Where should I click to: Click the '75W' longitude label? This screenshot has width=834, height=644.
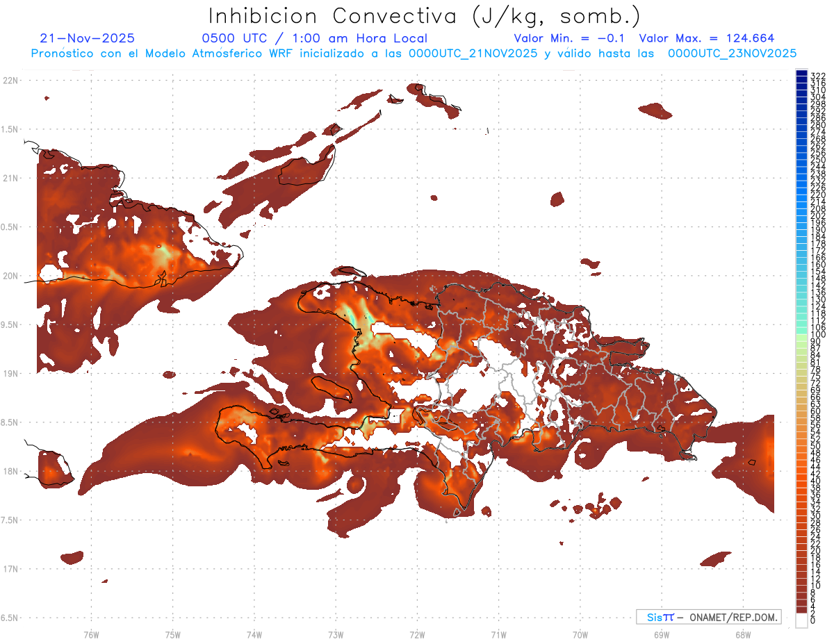172,634
